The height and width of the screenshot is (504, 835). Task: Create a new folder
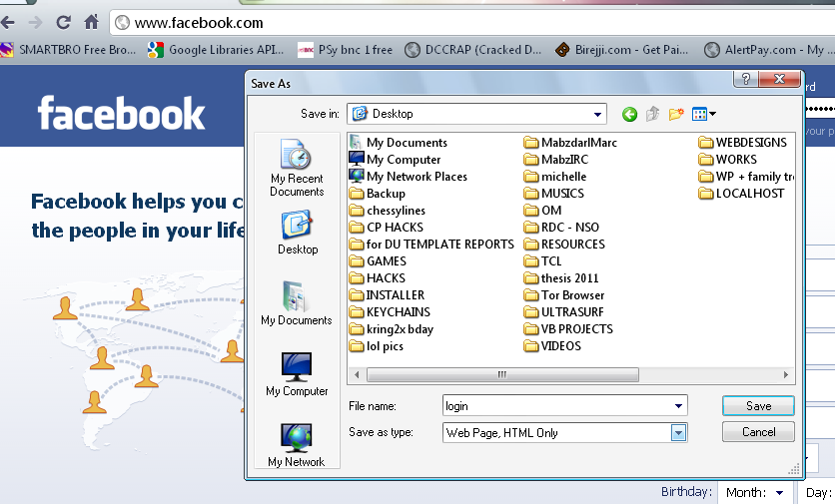coord(676,114)
